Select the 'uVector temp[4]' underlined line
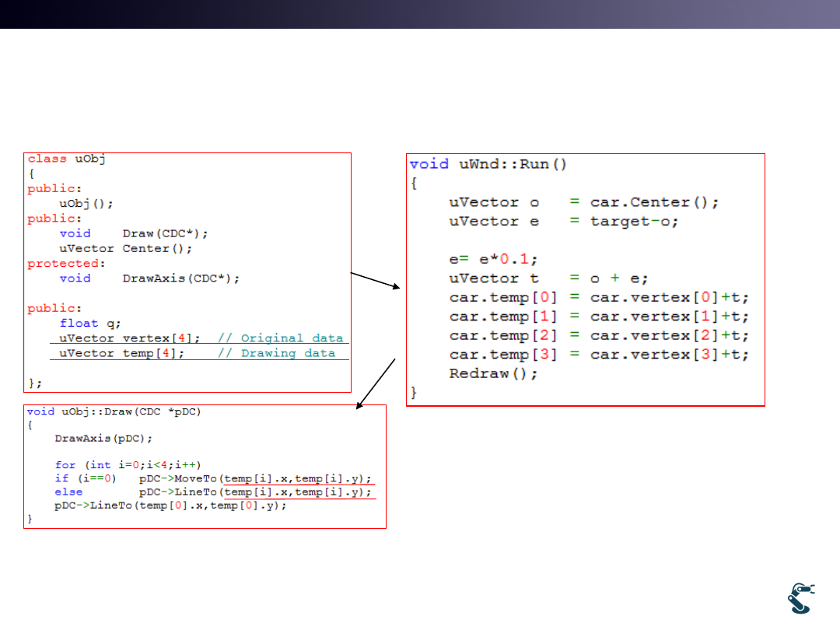 pyautogui.click(x=121, y=353)
